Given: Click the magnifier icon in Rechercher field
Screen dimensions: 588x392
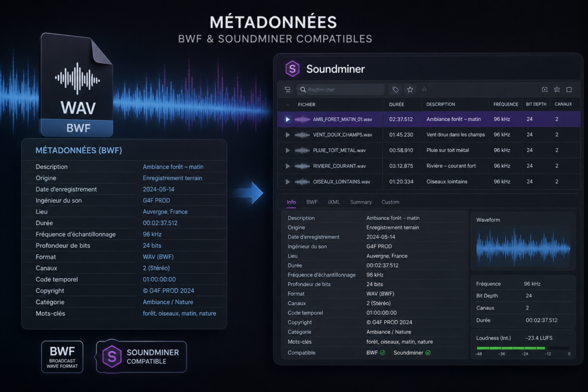Looking at the screenshot, I should (x=303, y=90).
